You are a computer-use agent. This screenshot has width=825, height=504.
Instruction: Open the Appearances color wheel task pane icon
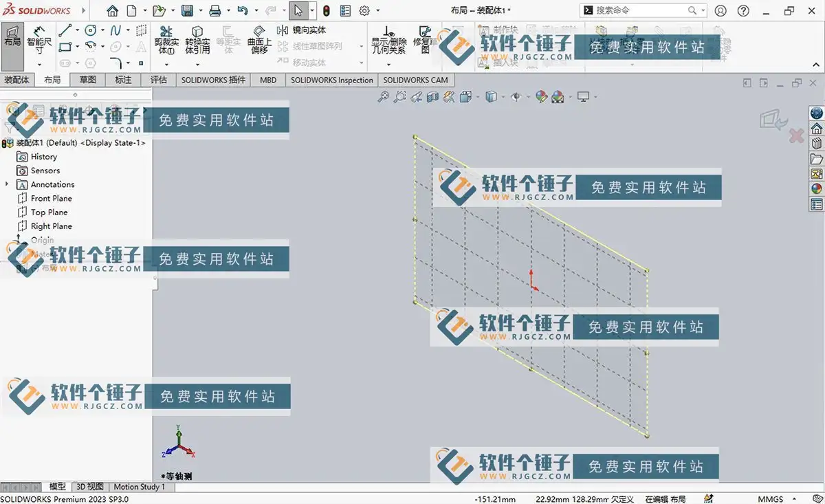[817, 189]
